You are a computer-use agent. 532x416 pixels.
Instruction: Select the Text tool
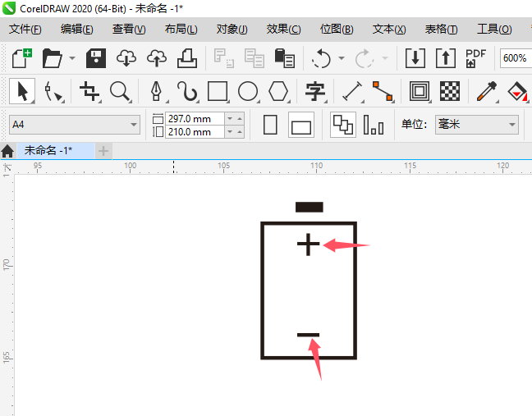point(315,91)
